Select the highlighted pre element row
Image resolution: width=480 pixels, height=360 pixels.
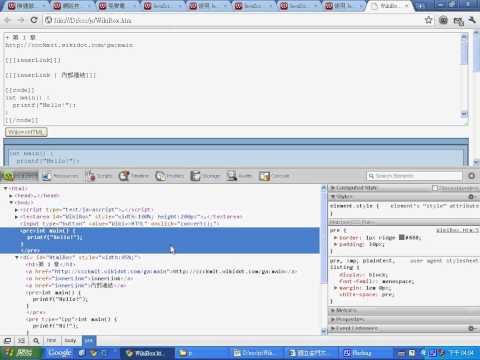pyautogui.click(x=160, y=240)
